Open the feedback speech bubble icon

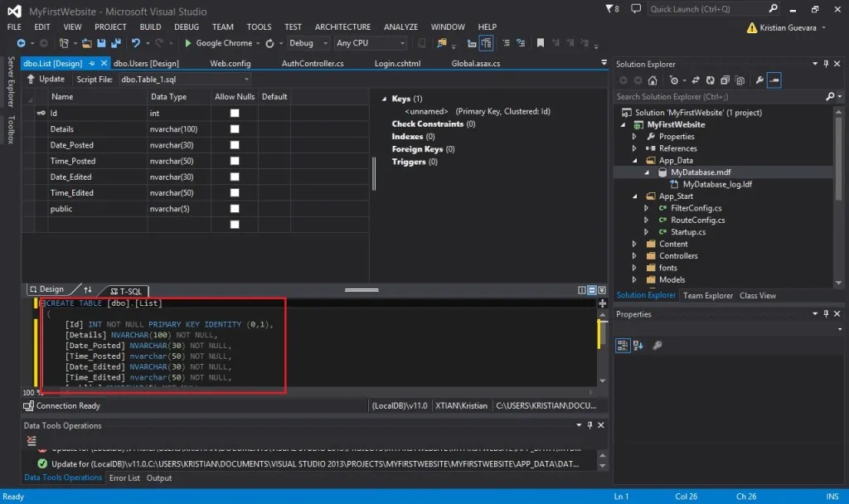pos(636,8)
